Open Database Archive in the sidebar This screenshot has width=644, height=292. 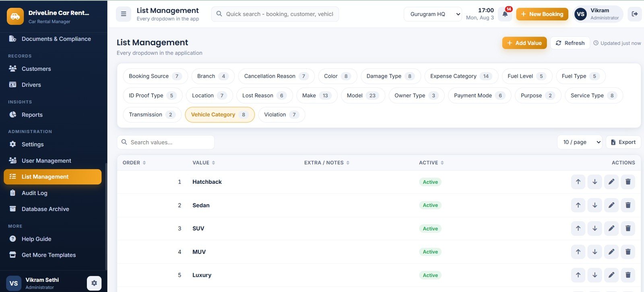[53, 209]
